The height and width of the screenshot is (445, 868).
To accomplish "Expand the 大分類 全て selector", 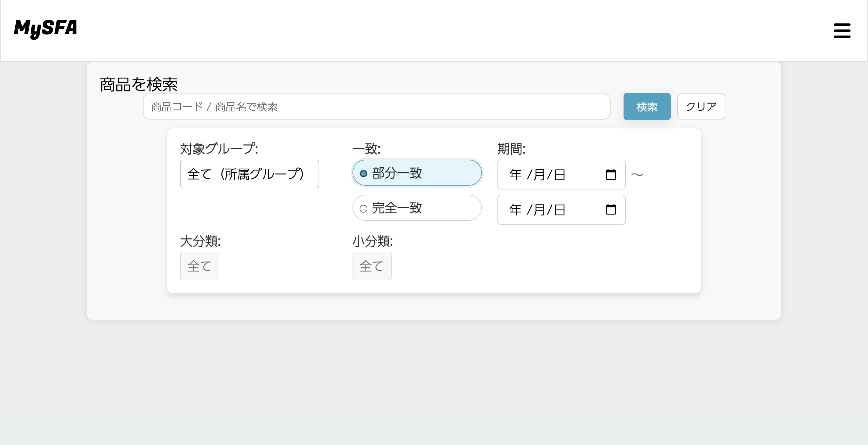I will click(x=200, y=266).
